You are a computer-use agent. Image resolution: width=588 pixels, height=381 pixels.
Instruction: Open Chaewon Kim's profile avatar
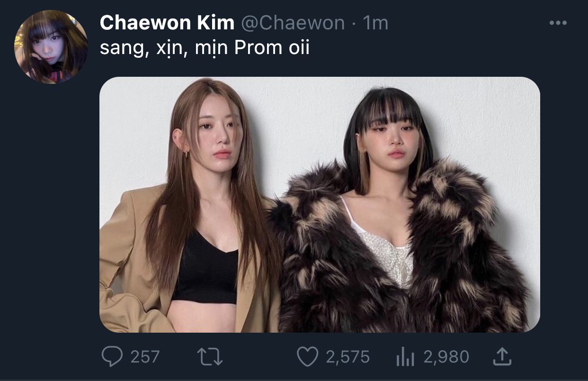pos(51,47)
